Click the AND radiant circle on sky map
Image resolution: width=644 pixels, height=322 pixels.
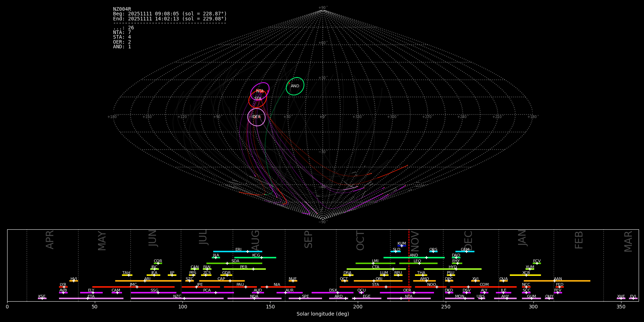point(295,86)
